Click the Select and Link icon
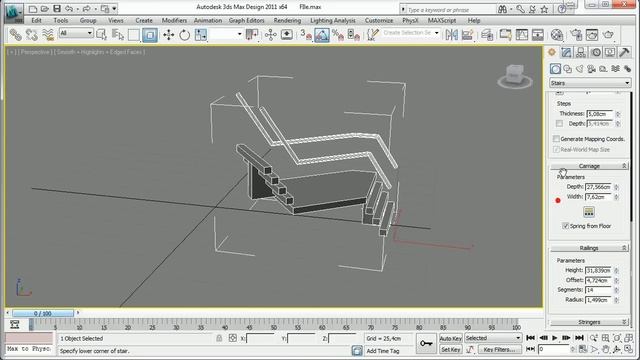640x360 pixels. [16, 35]
